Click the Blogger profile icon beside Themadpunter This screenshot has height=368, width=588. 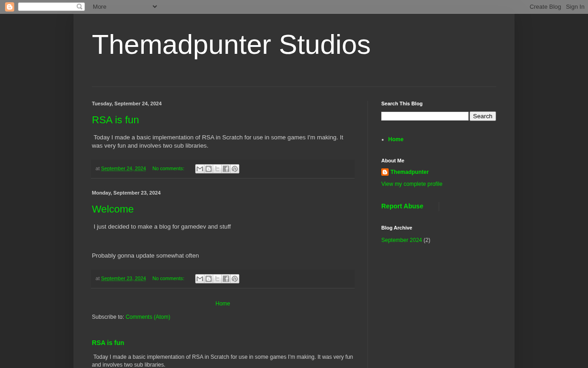pyautogui.click(x=385, y=172)
